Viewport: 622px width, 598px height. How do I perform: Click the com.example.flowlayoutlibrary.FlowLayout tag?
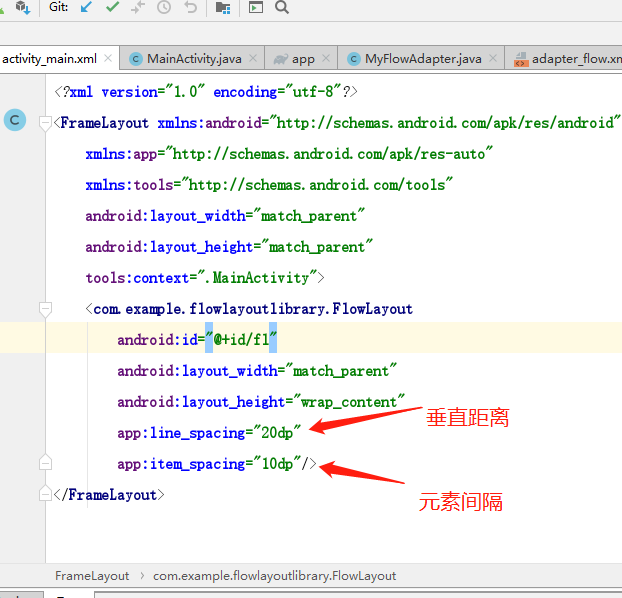(x=249, y=309)
